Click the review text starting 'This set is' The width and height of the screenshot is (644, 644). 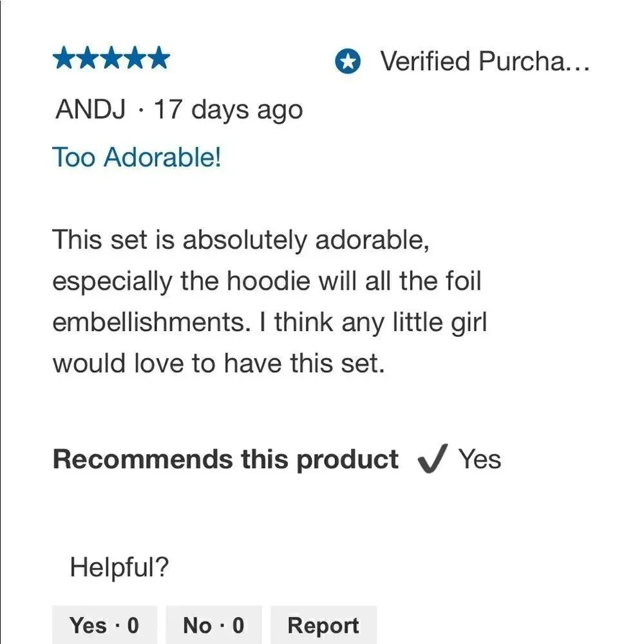click(240, 240)
